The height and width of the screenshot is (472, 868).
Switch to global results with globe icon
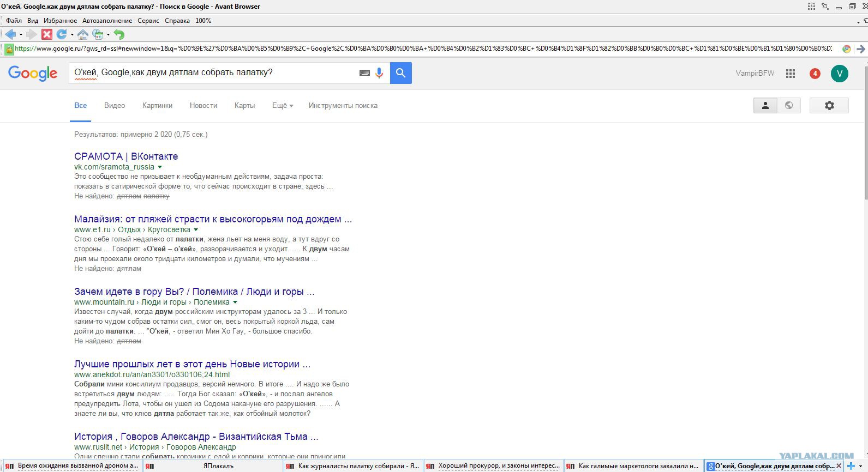click(x=789, y=106)
